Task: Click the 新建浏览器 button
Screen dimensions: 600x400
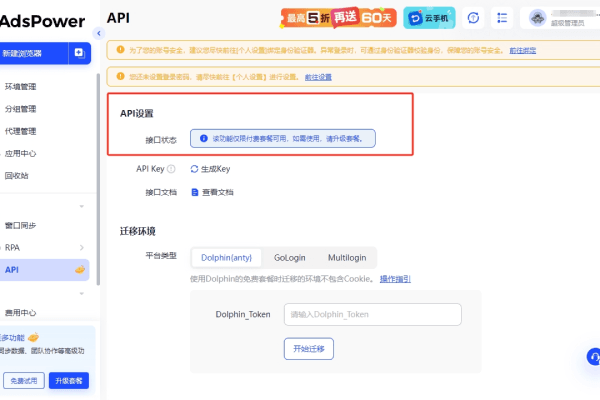Action: pos(34,53)
